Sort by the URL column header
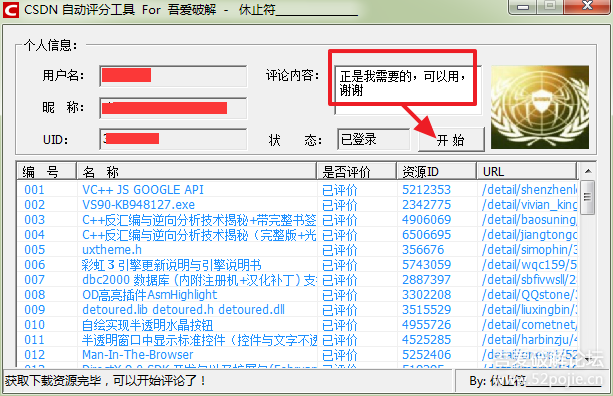This screenshot has width=613, height=396. (x=527, y=171)
